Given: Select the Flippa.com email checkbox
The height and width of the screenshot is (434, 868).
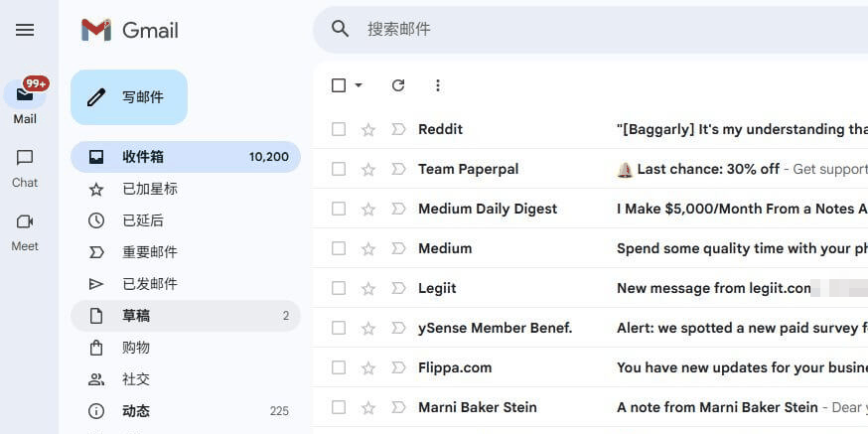Looking at the screenshot, I should coord(339,367).
